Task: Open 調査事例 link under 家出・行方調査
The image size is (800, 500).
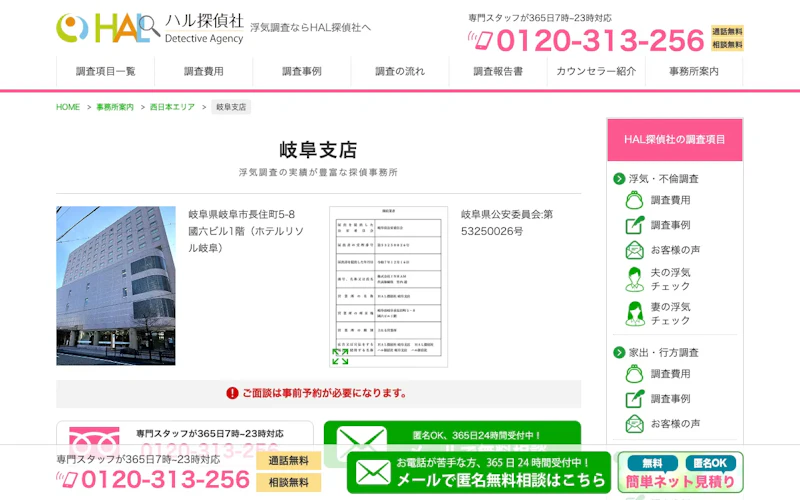Action: click(x=670, y=399)
